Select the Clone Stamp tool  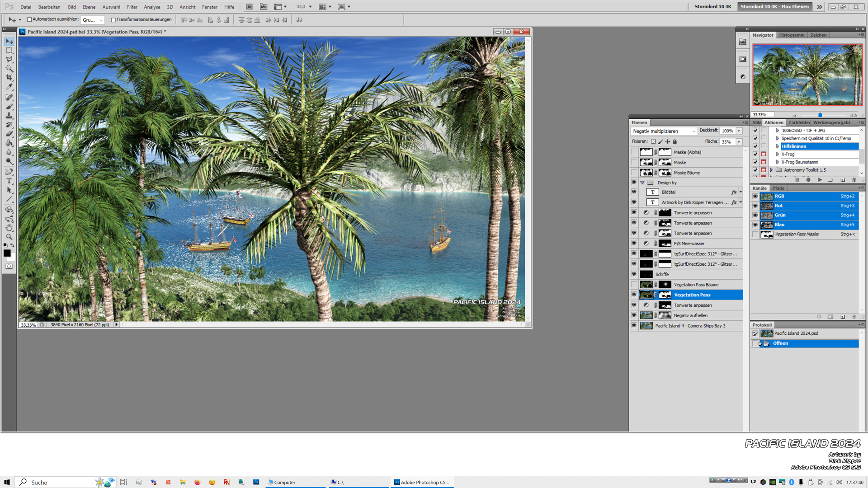point(9,116)
